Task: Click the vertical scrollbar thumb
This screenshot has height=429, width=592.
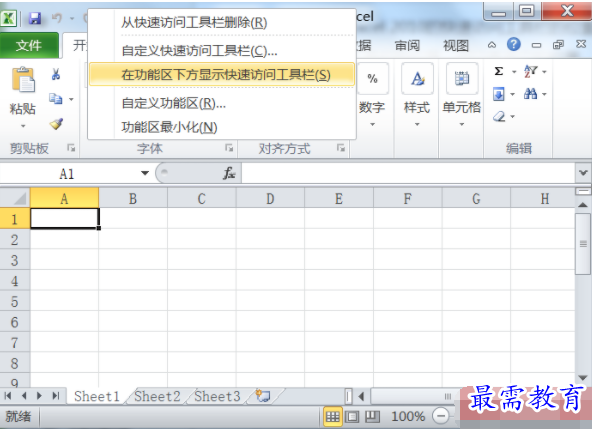Action: pos(583,244)
